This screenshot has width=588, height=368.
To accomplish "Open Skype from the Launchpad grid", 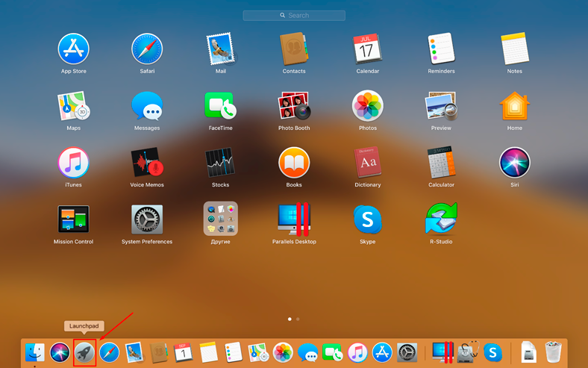I will tap(367, 219).
